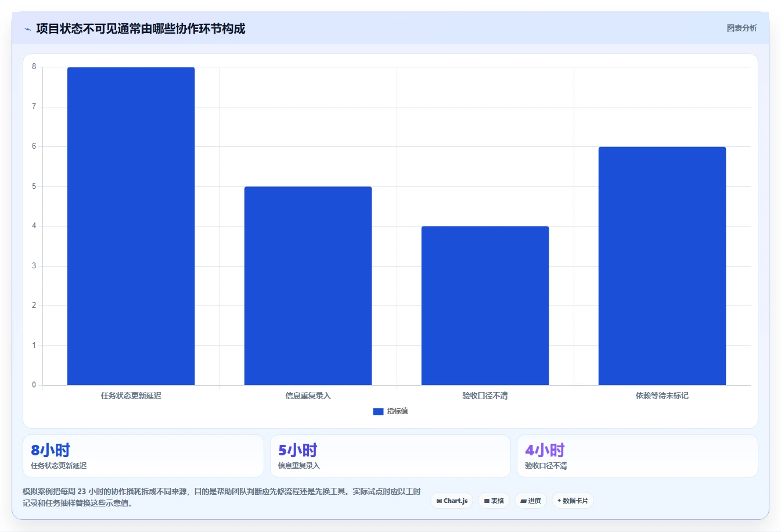Click the 数据卡片 tag chip
Screen dimensions: 781x532
click(x=573, y=501)
